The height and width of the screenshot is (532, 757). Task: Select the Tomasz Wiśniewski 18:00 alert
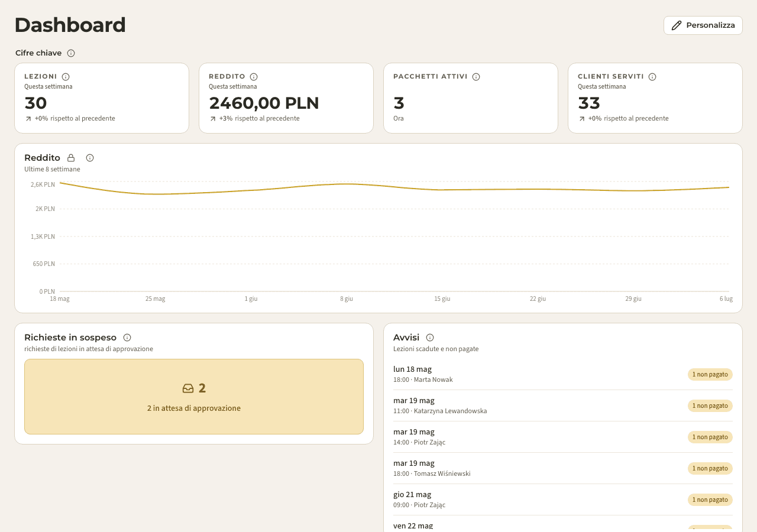563,468
